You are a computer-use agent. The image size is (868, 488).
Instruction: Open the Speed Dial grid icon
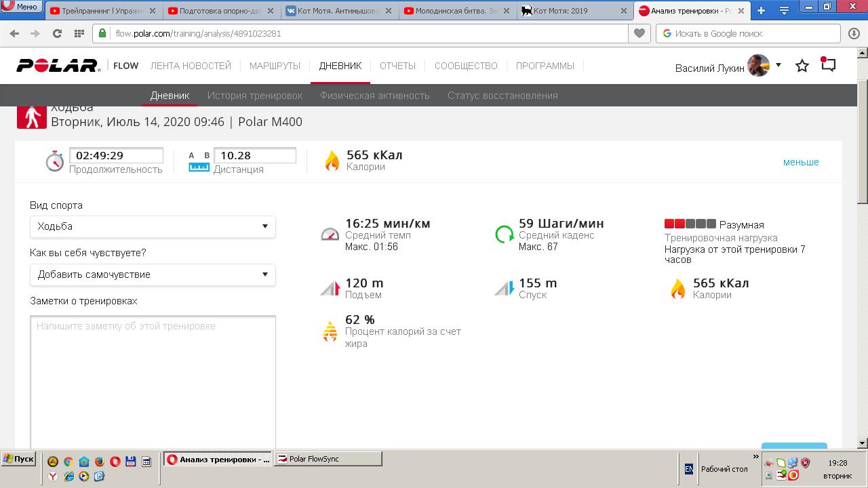pos(79,33)
